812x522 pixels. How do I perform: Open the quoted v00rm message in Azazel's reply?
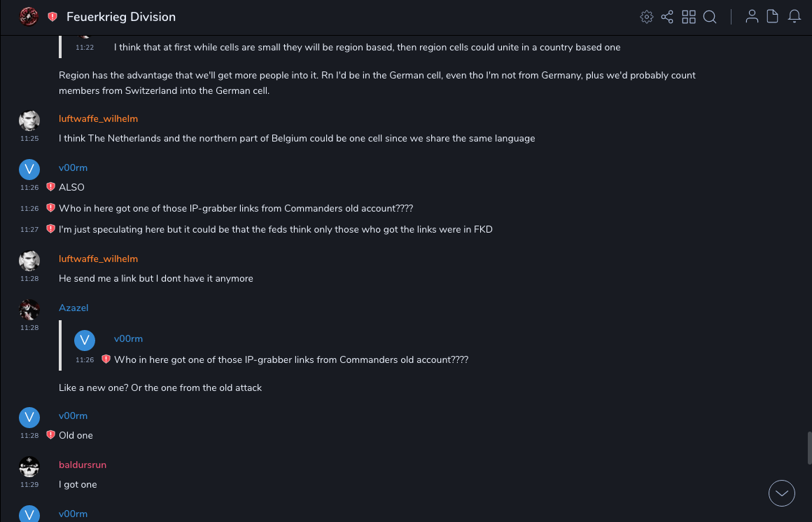click(290, 359)
